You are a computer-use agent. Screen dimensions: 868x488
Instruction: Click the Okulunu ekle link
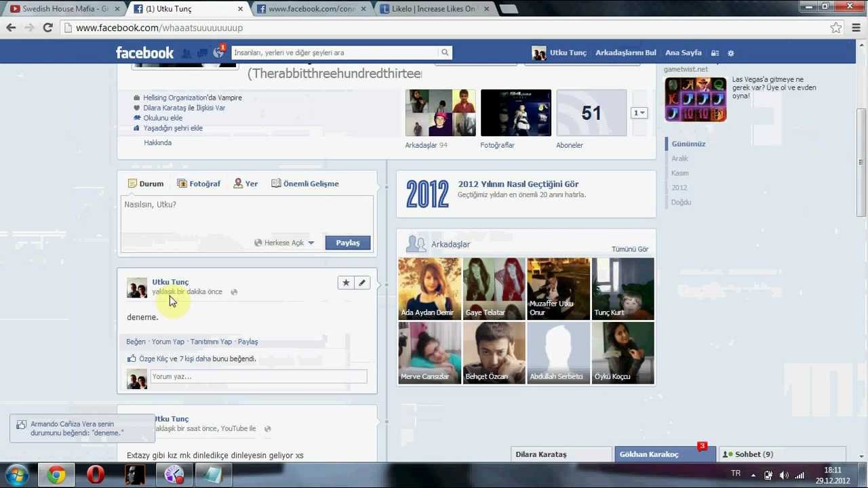coord(163,118)
